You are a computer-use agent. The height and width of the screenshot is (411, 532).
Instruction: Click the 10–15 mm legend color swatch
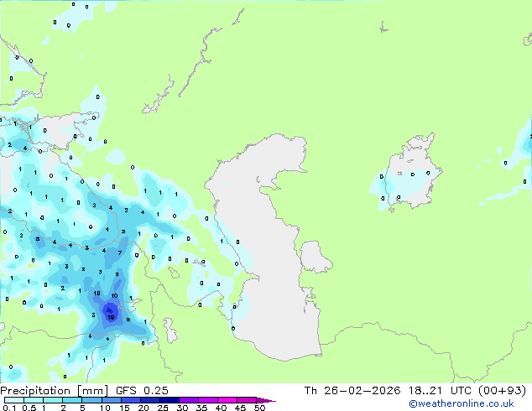pyautogui.click(x=111, y=400)
